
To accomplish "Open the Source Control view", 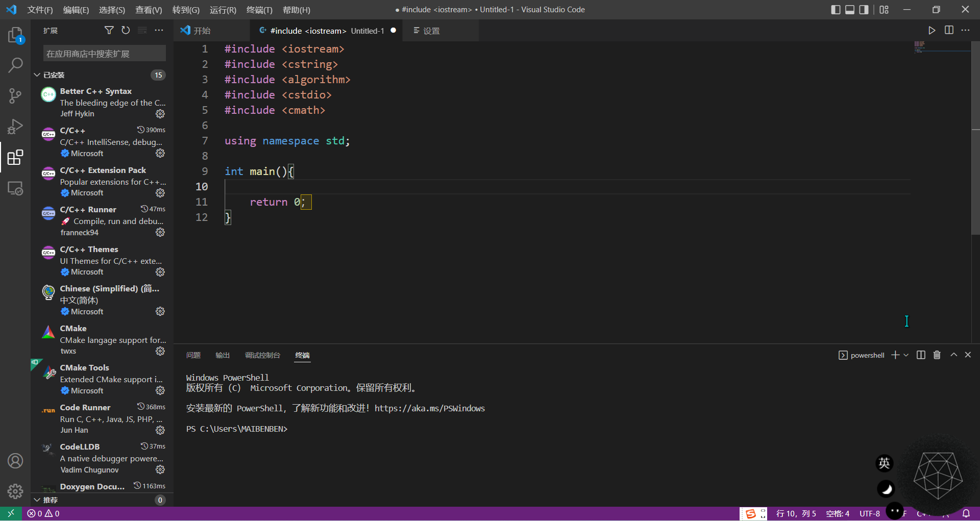I will click(15, 95).
